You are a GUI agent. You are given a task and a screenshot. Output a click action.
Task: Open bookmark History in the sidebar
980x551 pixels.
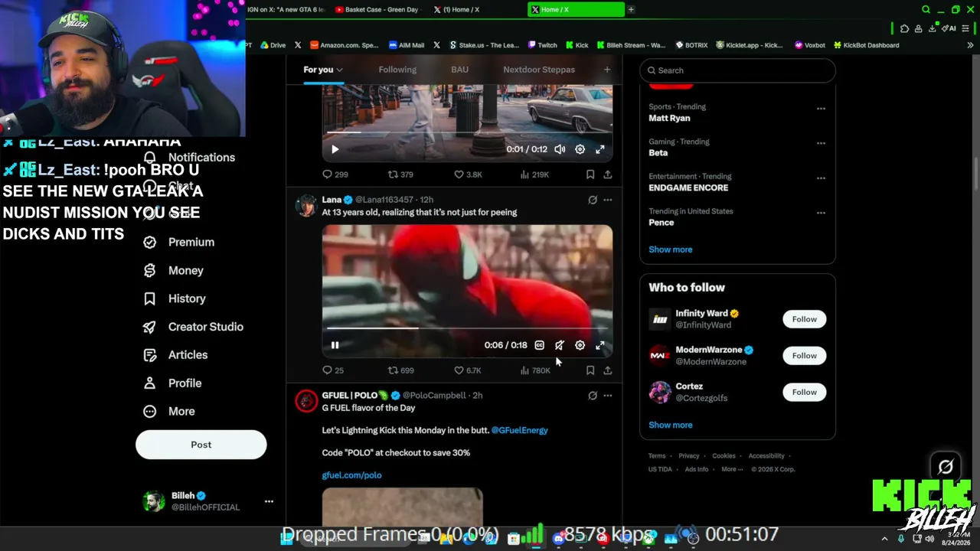coord(175,298)
